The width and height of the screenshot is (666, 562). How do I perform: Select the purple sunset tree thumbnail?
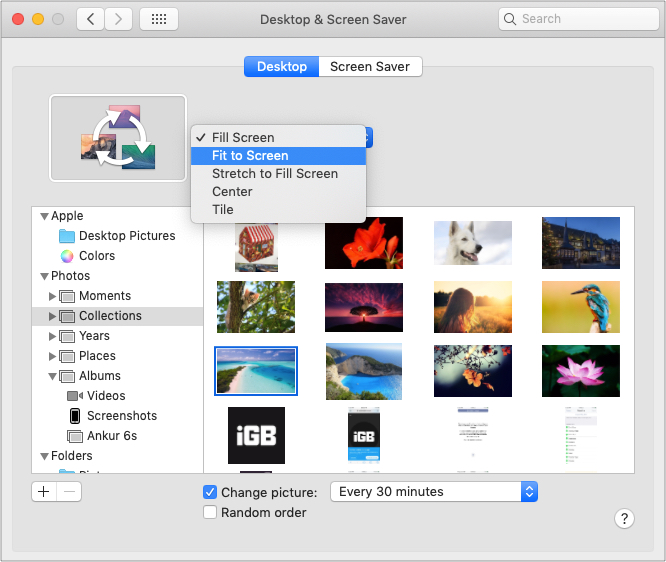coord(364,307)
